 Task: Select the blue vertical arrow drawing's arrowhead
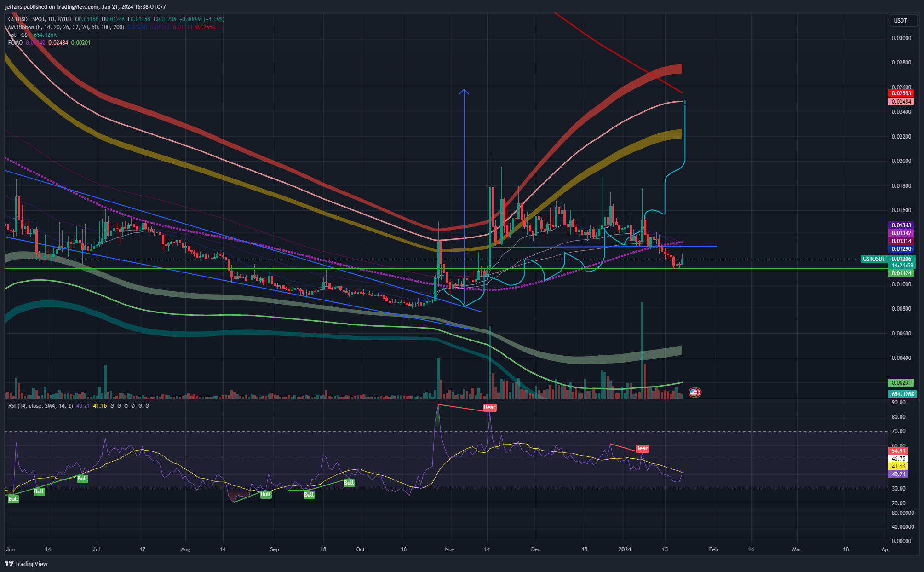[464, 92]
